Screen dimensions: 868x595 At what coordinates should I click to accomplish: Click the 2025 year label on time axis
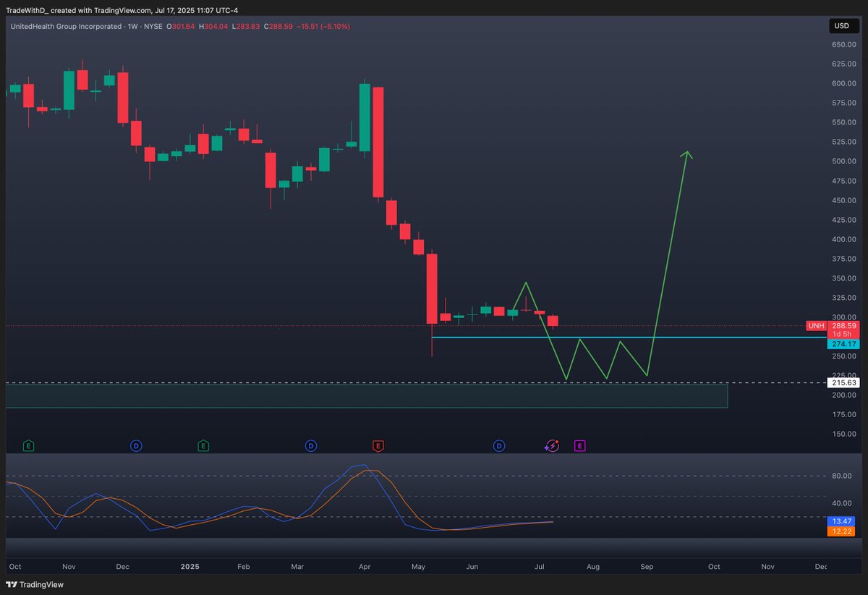click(190, 567)
